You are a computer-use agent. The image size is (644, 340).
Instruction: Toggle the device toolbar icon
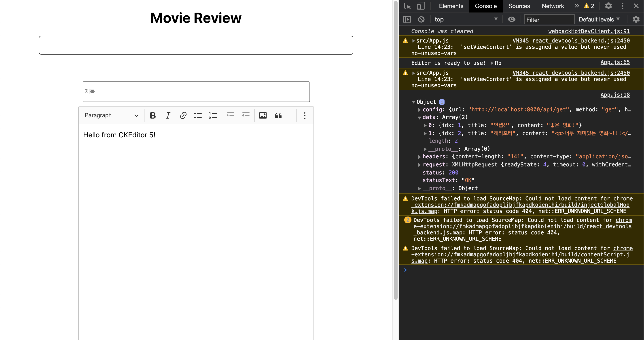click(x=421, y=6)
